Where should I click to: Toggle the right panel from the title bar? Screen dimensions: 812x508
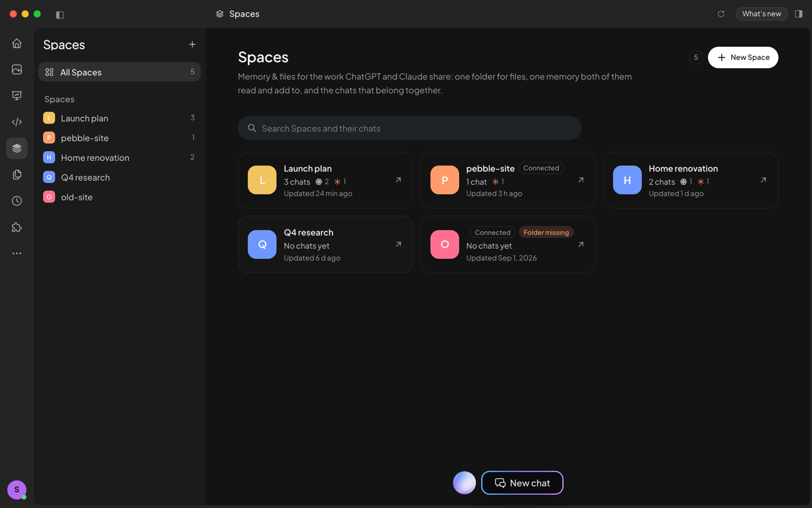click(799, 14)
